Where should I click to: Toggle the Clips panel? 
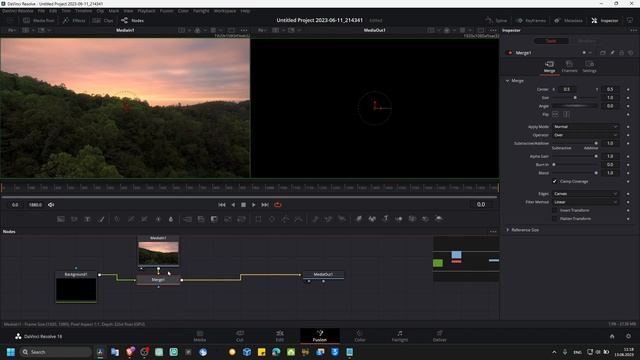click(x=103, y=20)
